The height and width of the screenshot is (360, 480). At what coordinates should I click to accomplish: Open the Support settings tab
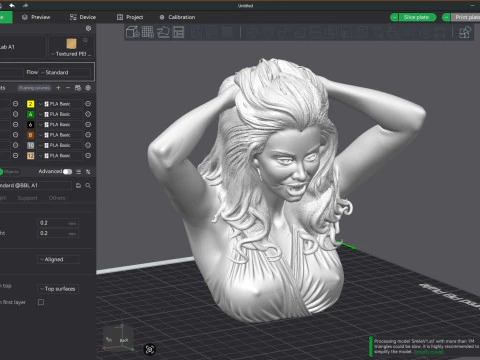click(x=27, y=198)
